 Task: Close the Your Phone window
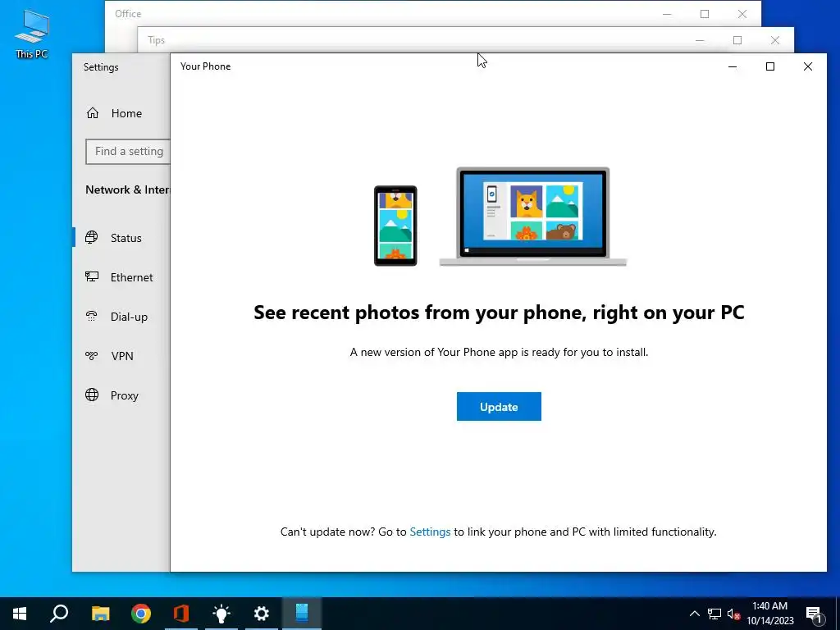point(808,66)
